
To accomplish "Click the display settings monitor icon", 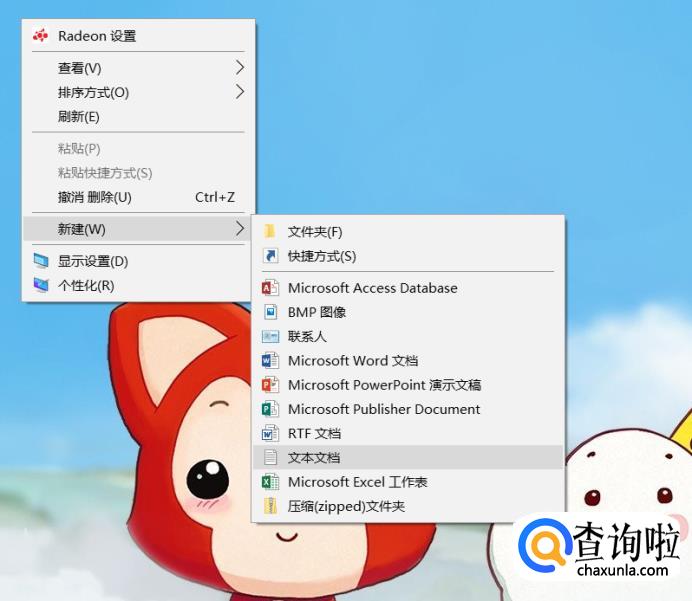I will click(x=41, y=261).
